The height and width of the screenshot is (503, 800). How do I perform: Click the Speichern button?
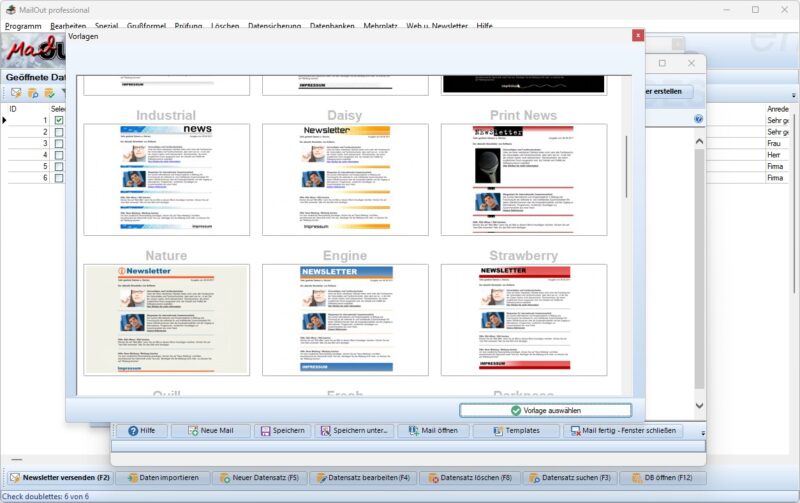(x=283, y=431)
